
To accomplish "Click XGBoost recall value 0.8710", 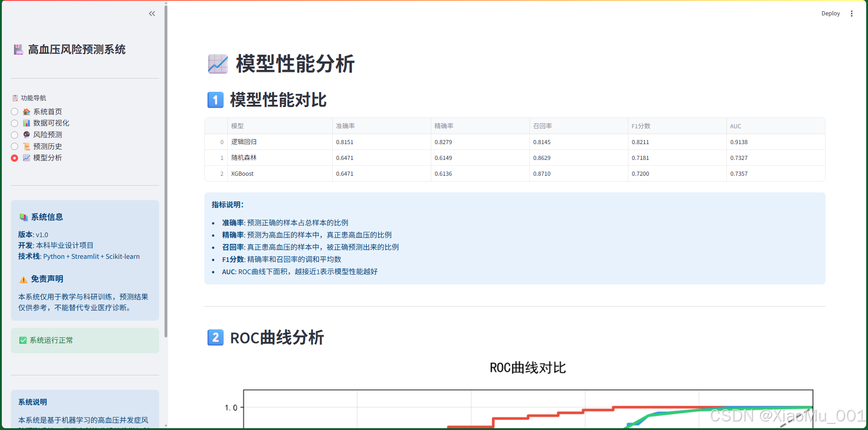I will tap(579, 173).
